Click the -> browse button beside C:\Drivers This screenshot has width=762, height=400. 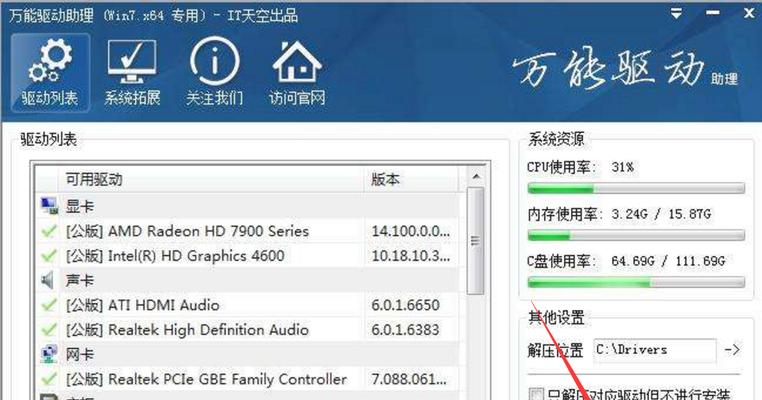click(732, 349)
